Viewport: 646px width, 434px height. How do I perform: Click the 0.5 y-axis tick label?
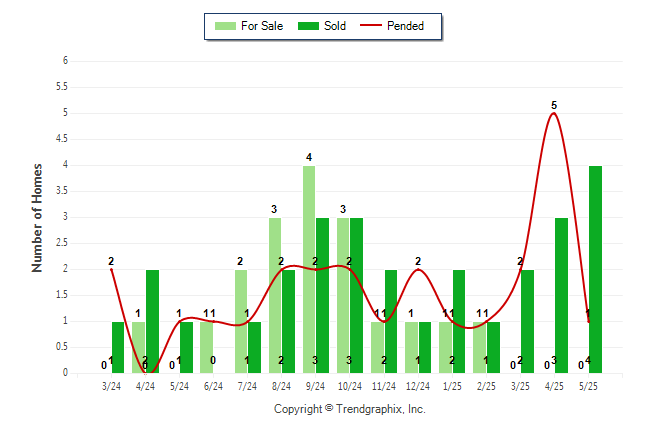[x=62, y=347]
